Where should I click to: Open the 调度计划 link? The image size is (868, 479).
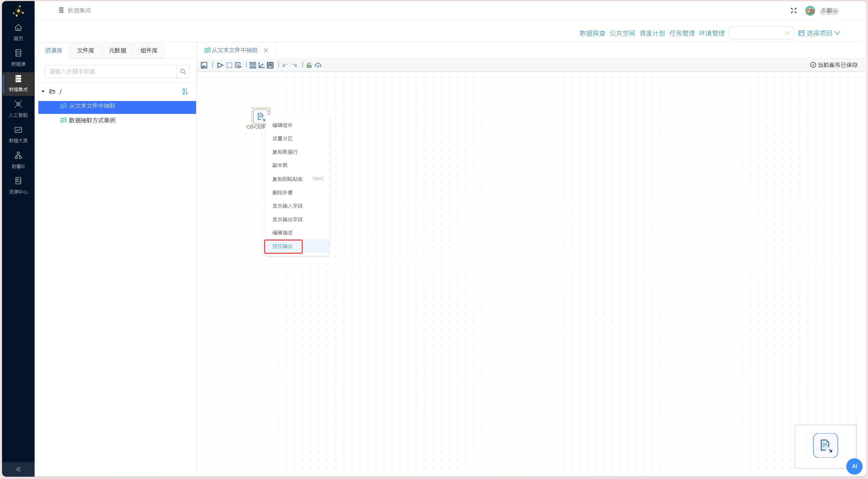click(x=652, y=33)
